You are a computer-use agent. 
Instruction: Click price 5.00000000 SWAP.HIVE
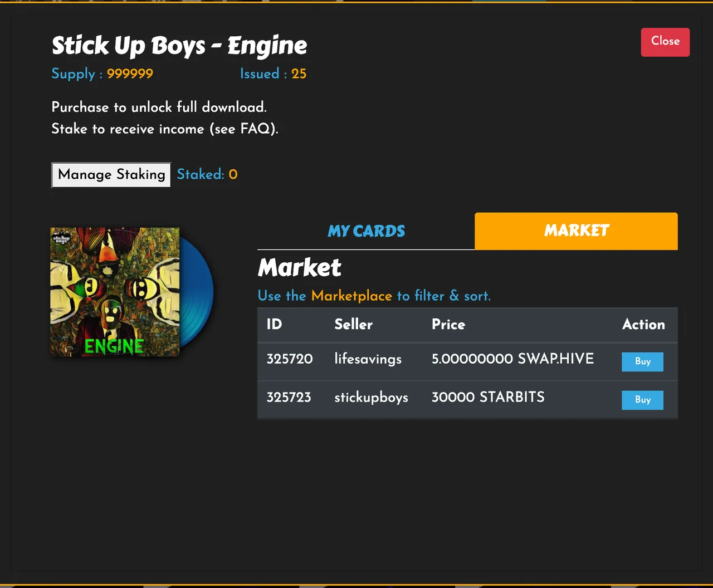point(512,359)
